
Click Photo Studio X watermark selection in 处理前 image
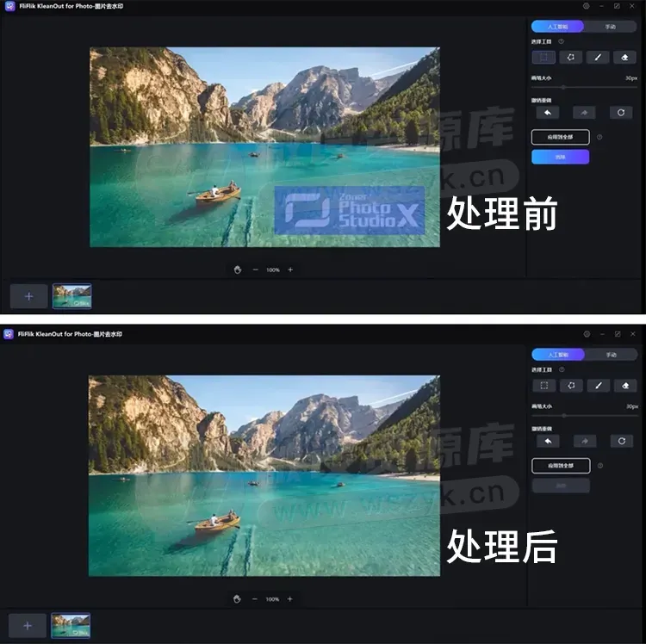[350, 210]
